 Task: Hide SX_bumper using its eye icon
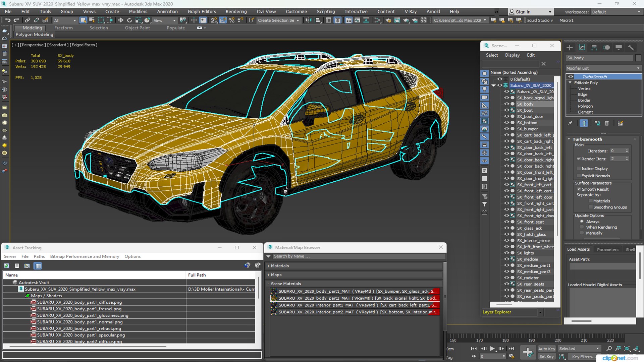point(506,129)
